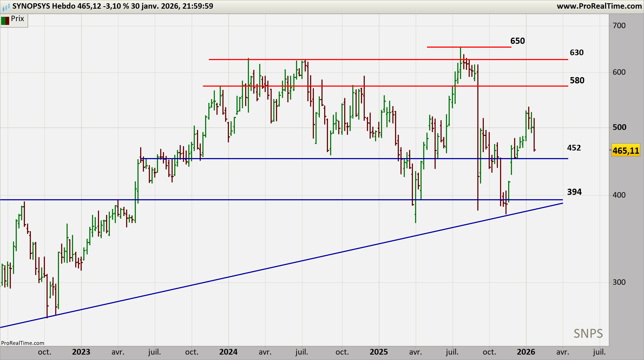Select the 580 red level label
Image resolution: width=644 pixels, height=360 pixels.
577,80
